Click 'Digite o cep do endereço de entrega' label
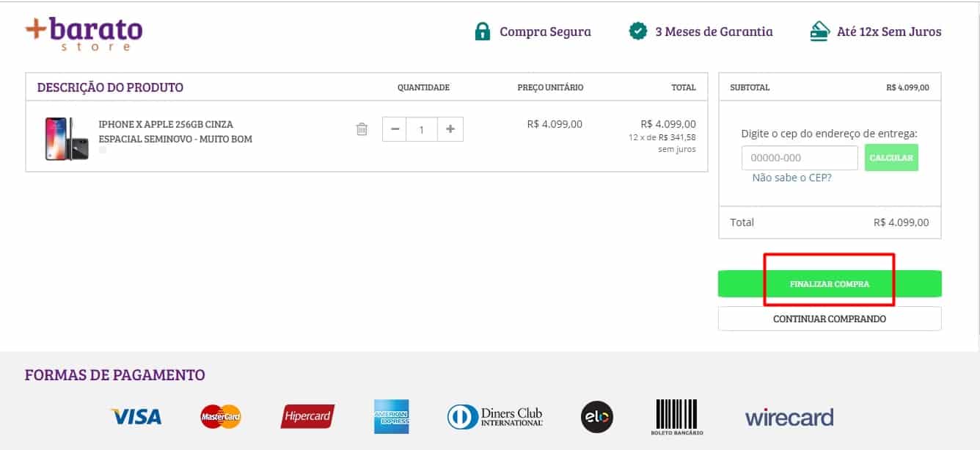The width and height of the screenshot is (980, 450). point(830,134)
